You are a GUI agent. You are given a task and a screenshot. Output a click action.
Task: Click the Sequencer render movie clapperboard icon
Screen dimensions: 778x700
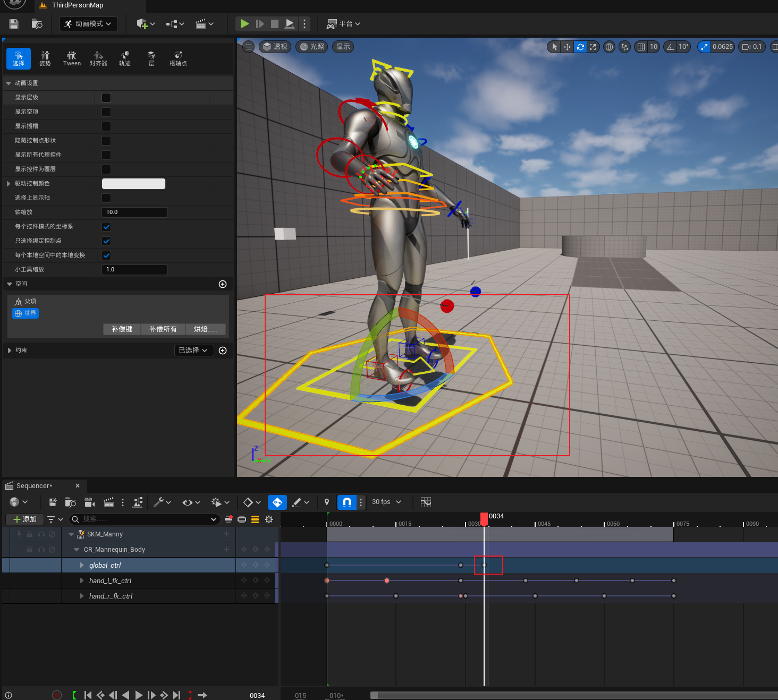pyautogui.click(x=108, y=502)
